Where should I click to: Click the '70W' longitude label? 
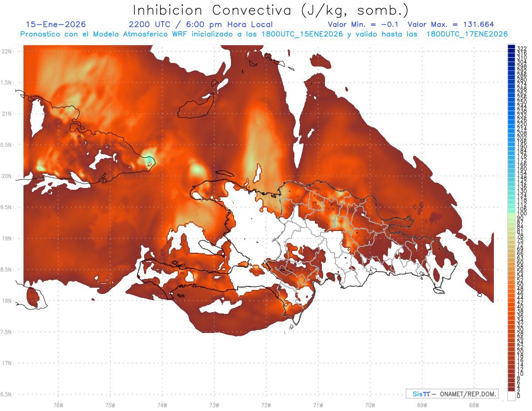click(370, 405)
